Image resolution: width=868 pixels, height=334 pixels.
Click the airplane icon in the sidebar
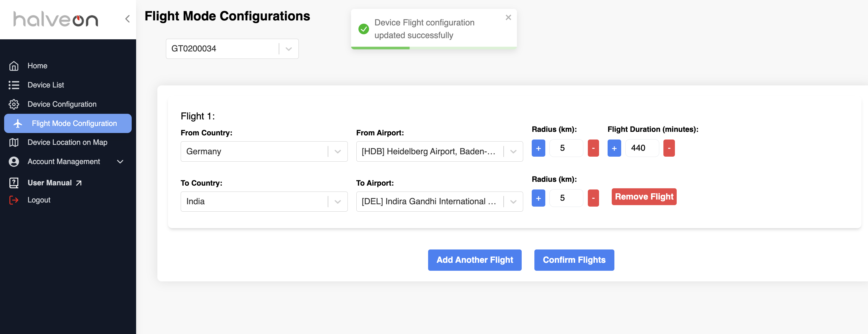(x=18, y=124)
